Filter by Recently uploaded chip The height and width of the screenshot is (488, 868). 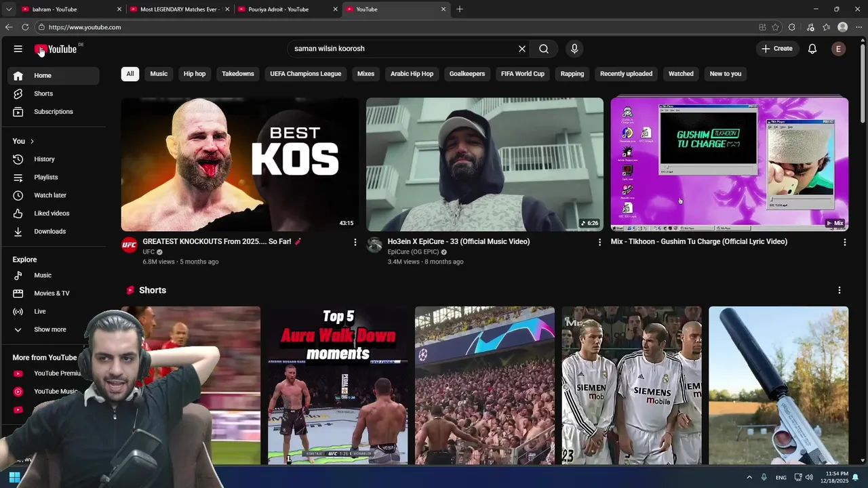pos(626,74)
